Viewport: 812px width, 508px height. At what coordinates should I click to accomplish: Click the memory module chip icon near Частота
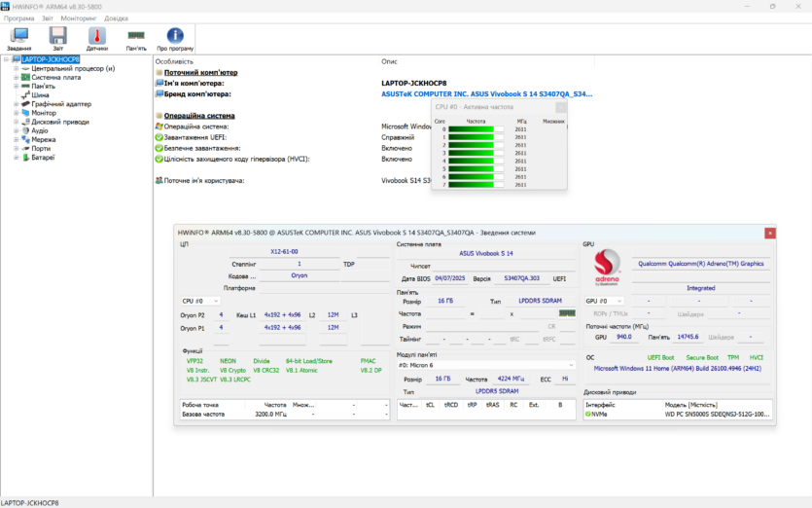tap(567, 313)
